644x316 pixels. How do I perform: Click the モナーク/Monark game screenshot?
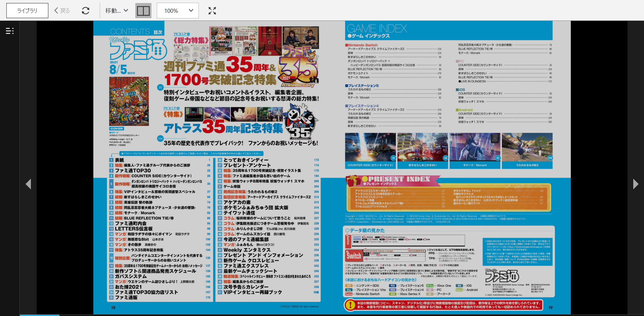tap(475, 147)
